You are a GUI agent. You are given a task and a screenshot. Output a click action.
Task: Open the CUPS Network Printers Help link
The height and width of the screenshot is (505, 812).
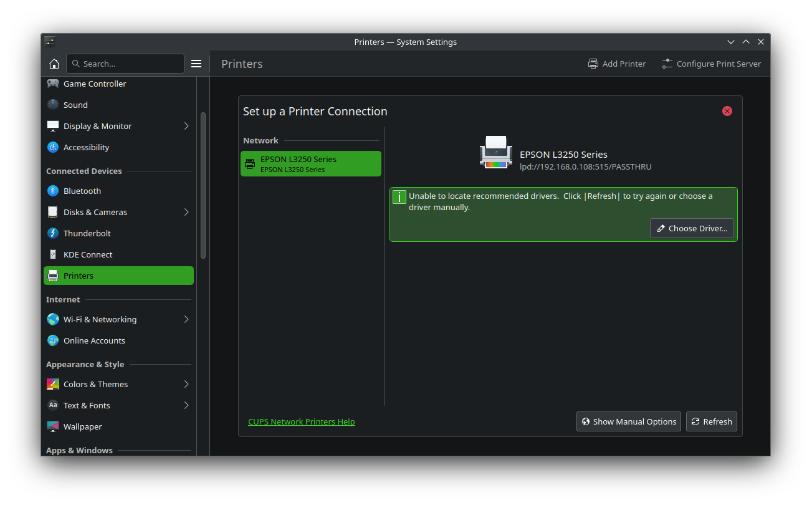coord(302,421)
